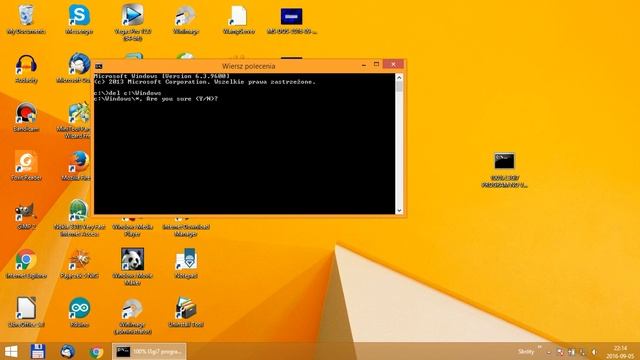
Task: Open the command prompt window system menu icon
Action: click(98, 66)
